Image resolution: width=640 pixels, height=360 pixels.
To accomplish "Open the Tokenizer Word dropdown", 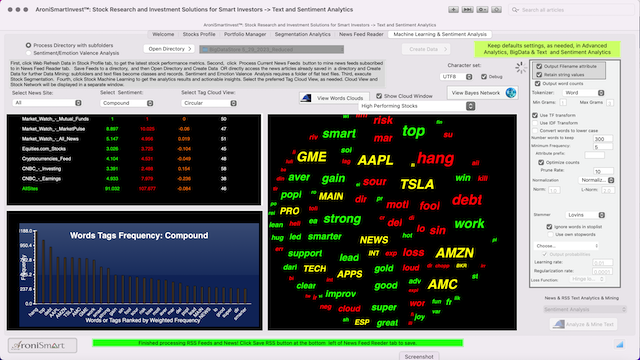I will tap(584, 93).
